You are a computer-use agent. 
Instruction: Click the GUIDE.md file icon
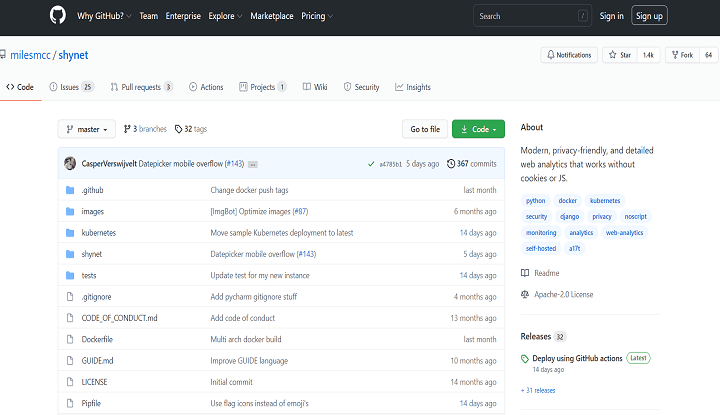pyautogui.click(x=70, y=360)
